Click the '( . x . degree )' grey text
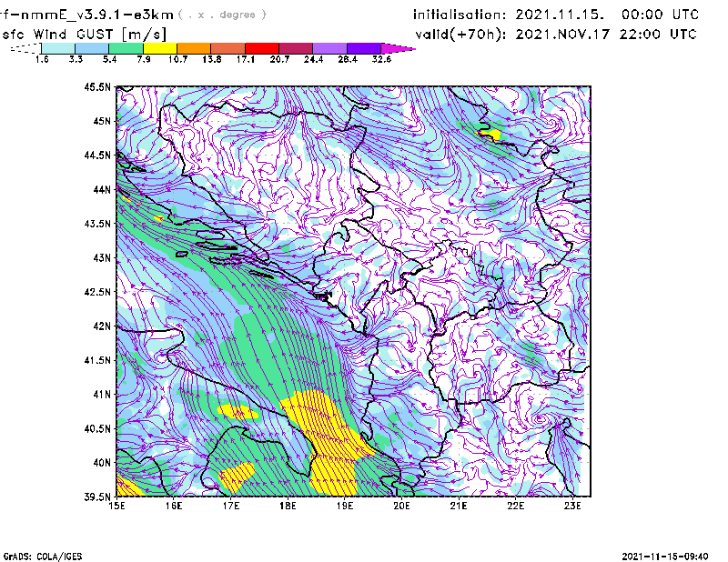728x562 pixels. tap(222, 15)
